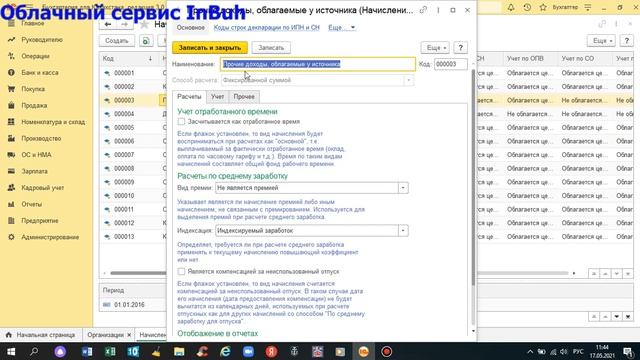Open ОС и НМА section icon
640x360 pixels.
[11, 155]
